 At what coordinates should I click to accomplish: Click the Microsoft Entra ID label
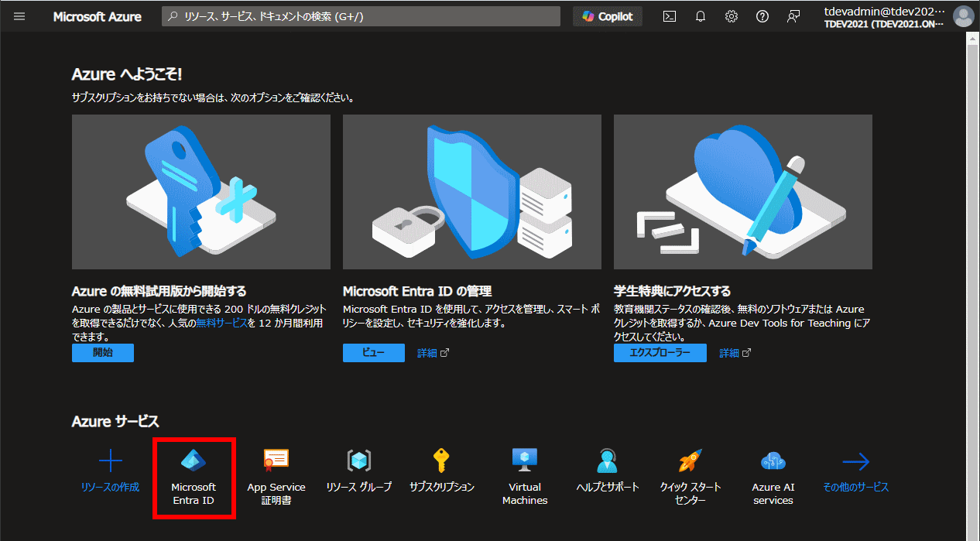pos(194,494)
